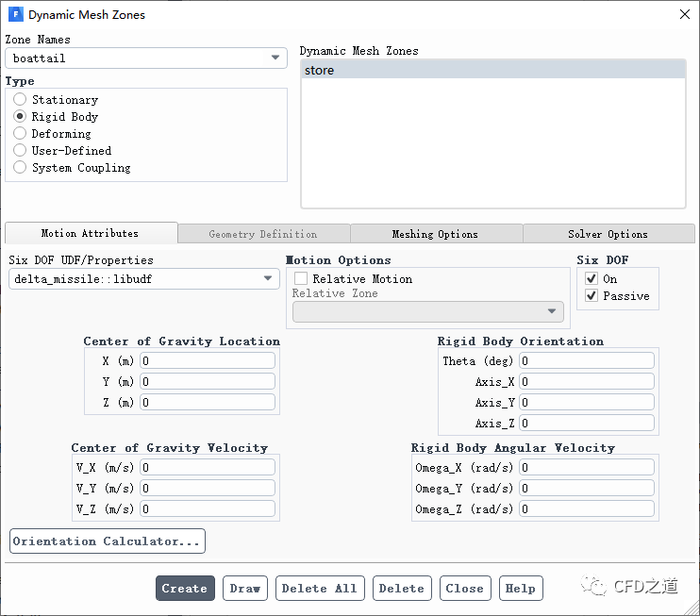Viewport: 700px width, 616px height.
Task: Toggle the Passive checkbox
Action: point(592,295)
